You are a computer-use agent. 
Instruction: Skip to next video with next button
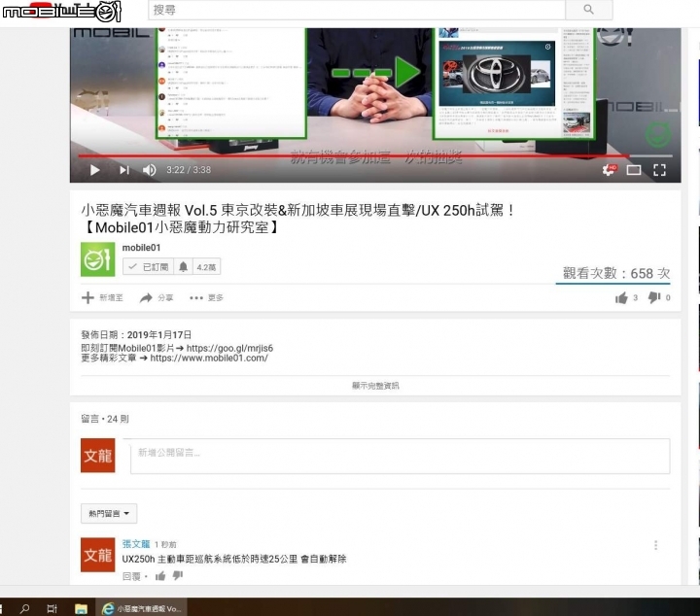click(124, 170)
